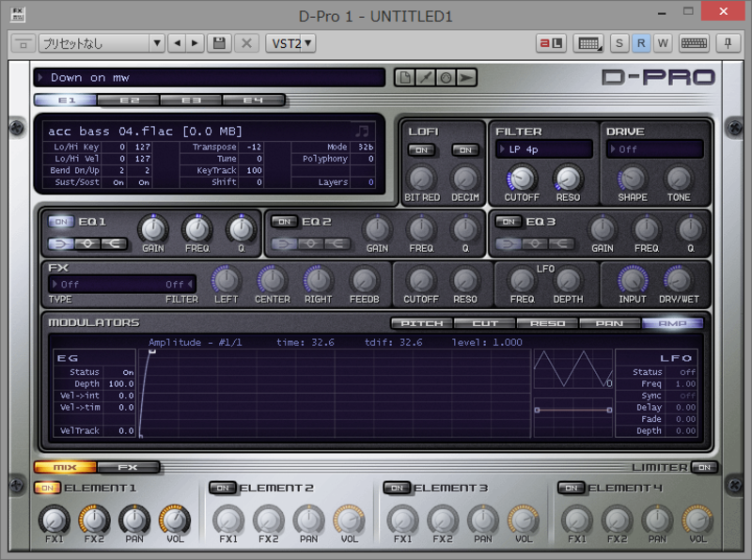Image resolution: width=752 pixels, height=560 pixels.
Task: Select EQ 1 peak shape icon
Action: (87, 244)
